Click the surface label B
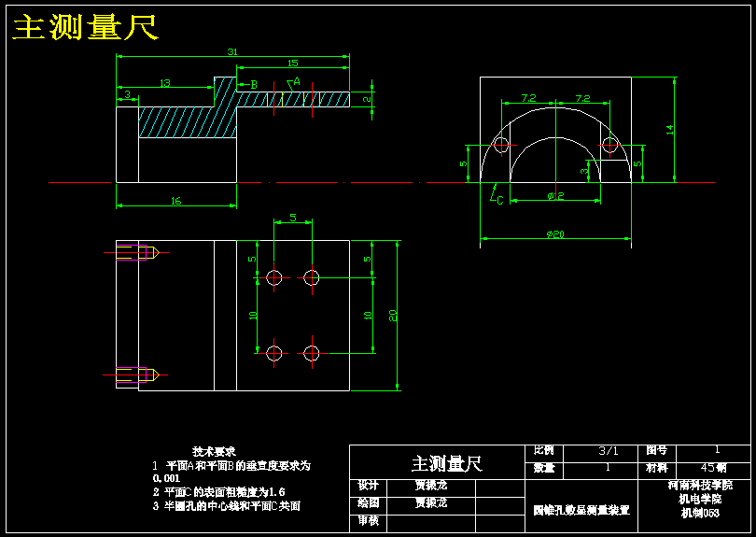The height and width of the screenshot is (537, 756). pos(254,85)
